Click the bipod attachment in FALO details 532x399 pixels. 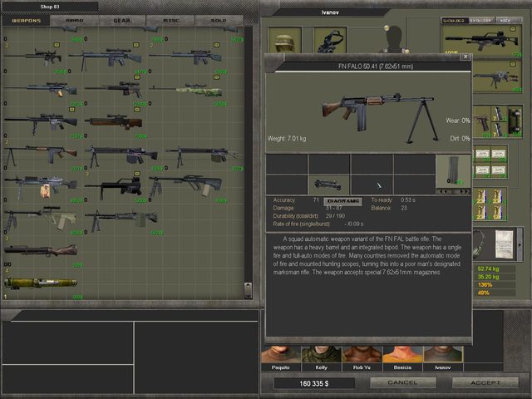click(328, 185)
